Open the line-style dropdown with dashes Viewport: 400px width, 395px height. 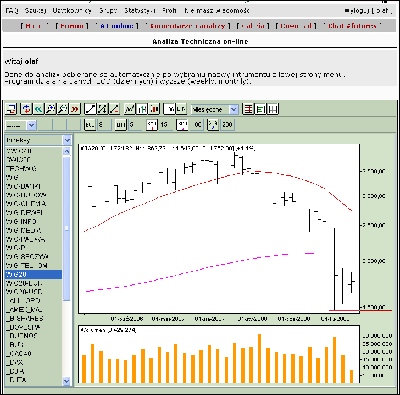click(x=21, y=125)
